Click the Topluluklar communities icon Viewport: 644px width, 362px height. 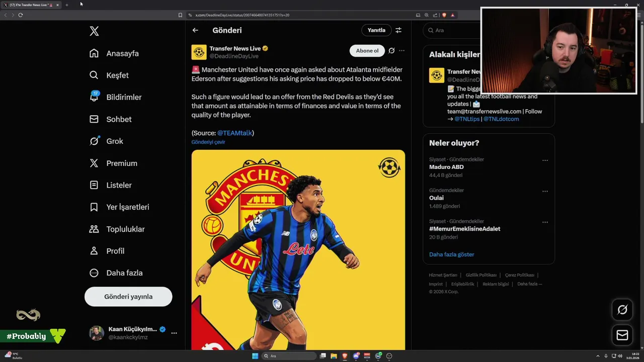94,229
